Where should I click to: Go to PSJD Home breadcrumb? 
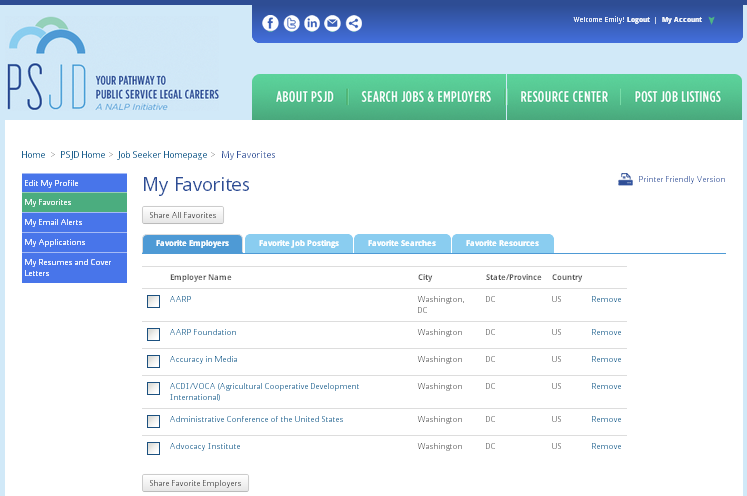click(x=82, y=155)
